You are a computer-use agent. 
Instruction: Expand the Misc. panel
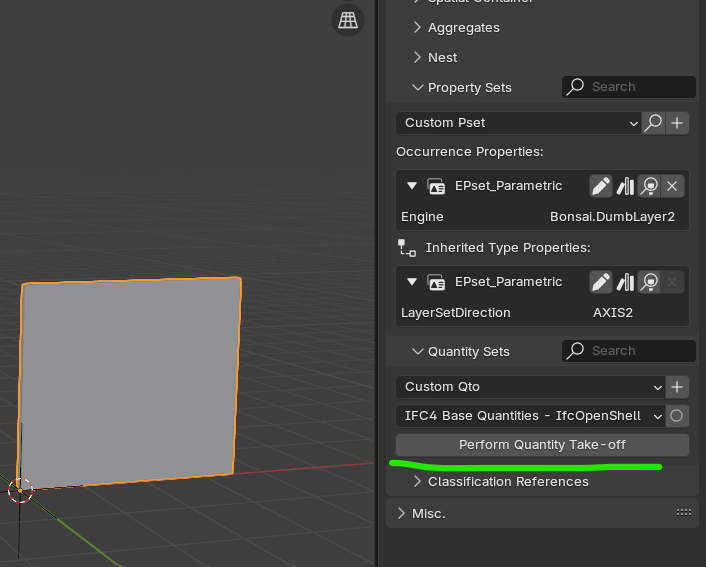click(421, 513)
